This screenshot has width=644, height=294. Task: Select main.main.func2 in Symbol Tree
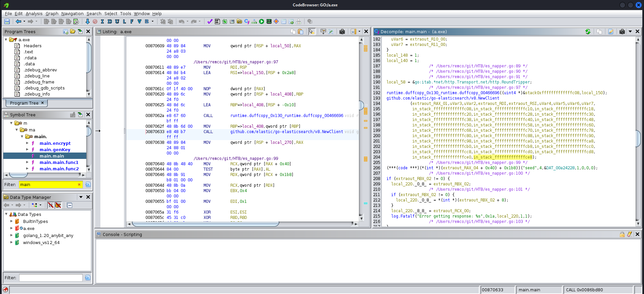coord(59,169)
